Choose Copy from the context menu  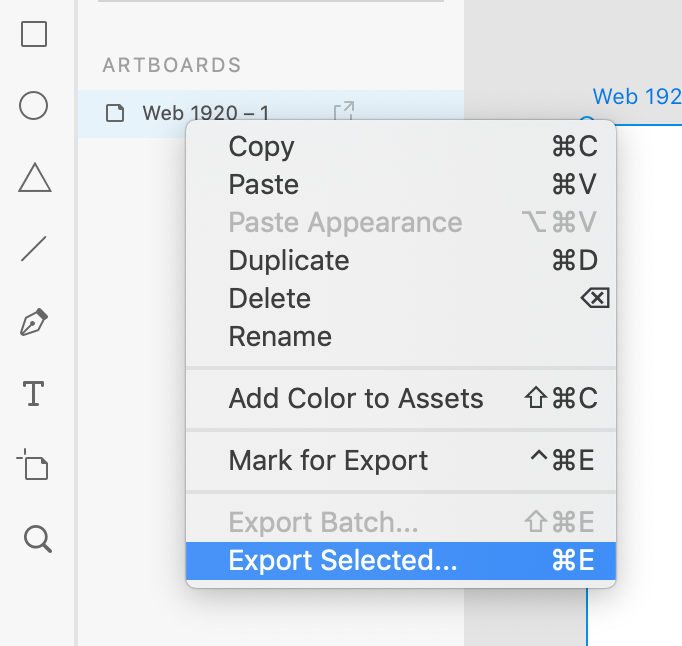[262, 147]
